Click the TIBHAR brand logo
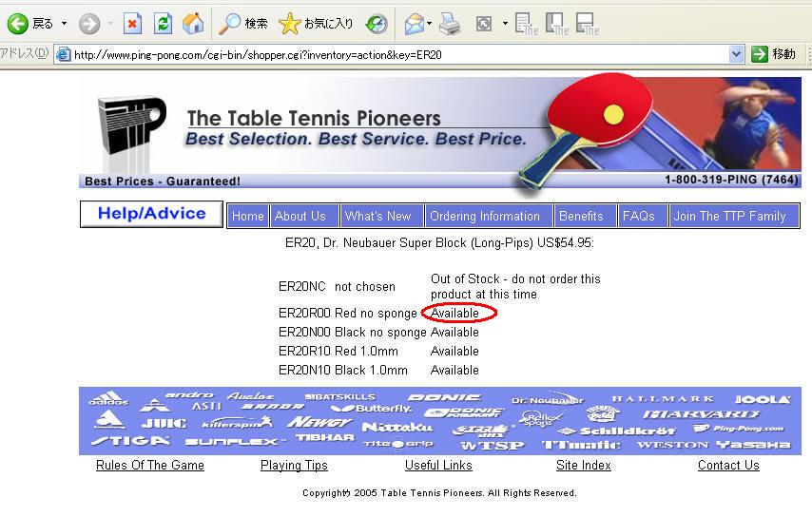 tap(324, 437)
